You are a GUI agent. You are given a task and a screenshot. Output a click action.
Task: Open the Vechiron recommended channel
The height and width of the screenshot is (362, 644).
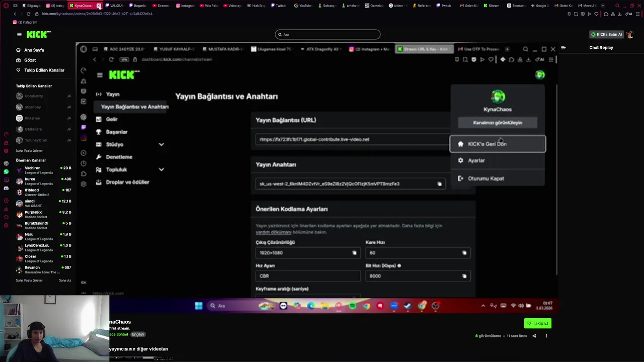coord(43,170)
